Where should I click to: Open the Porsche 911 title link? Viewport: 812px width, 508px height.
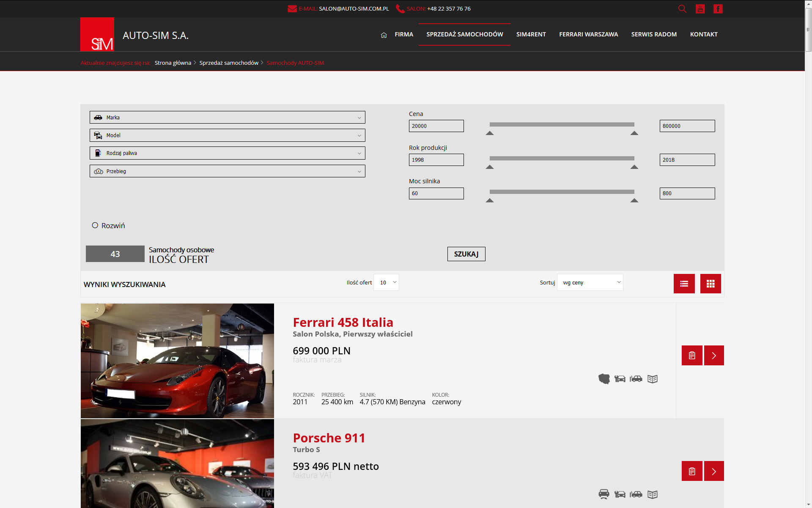[329, 438]
